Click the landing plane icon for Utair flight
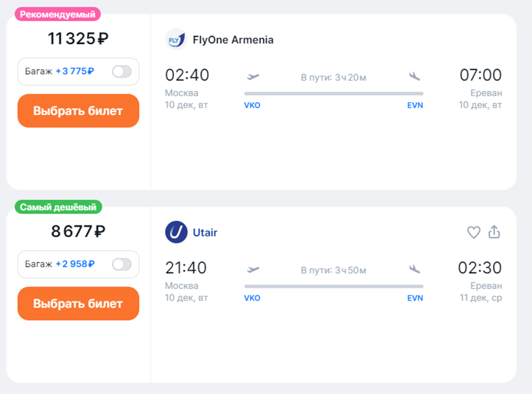The width and height of the screenshot is (532, 394). pyautogui.click(x=415, y=269)
